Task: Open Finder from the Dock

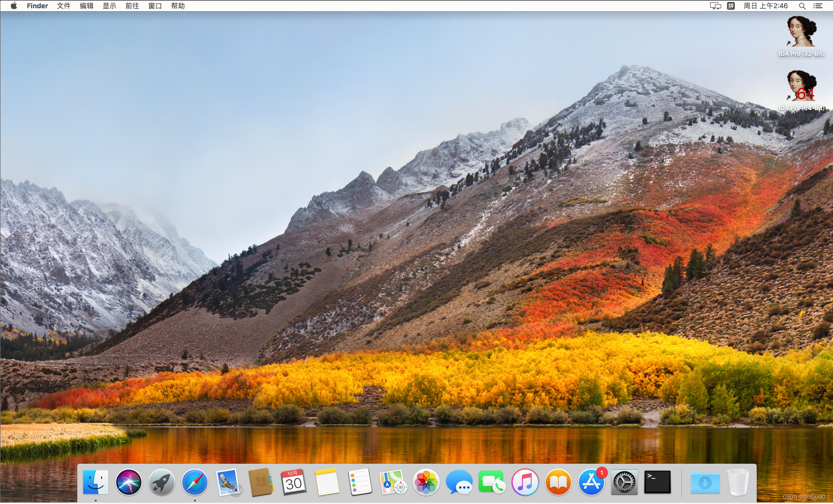Action: (95, 482)
